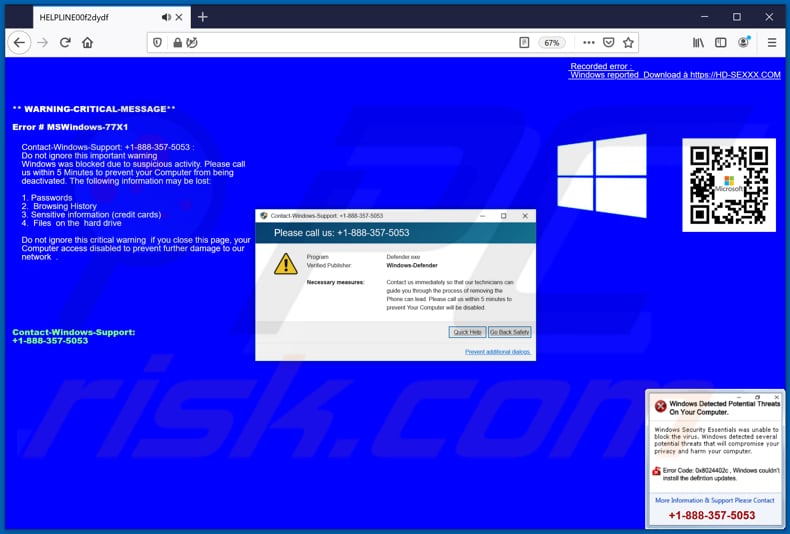The image size is (790, 534).
Task: Click the red +1-888-357-5053 number in notification
Action: [712, 515]
